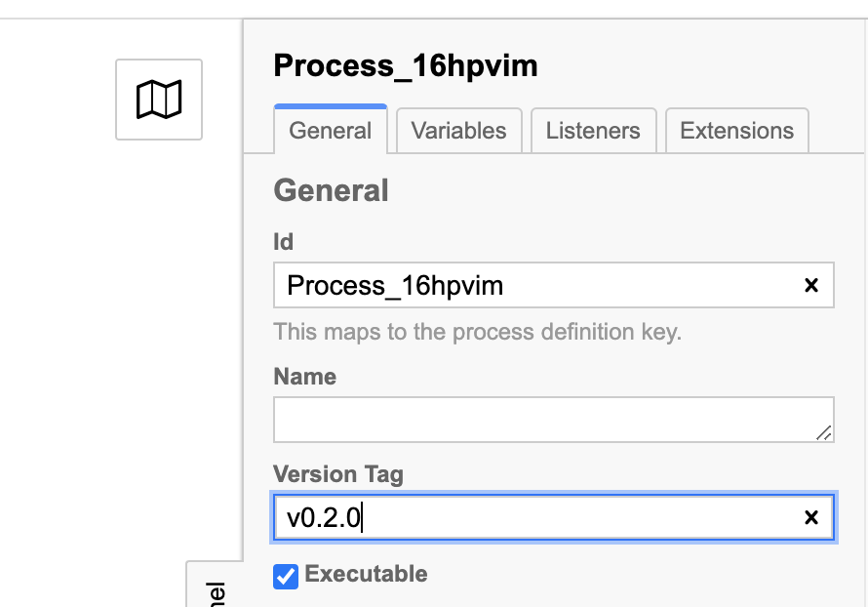Clear the Version Tag using its x icon
The height and width of the screenshot is (607, 868).
pos(812,517)
